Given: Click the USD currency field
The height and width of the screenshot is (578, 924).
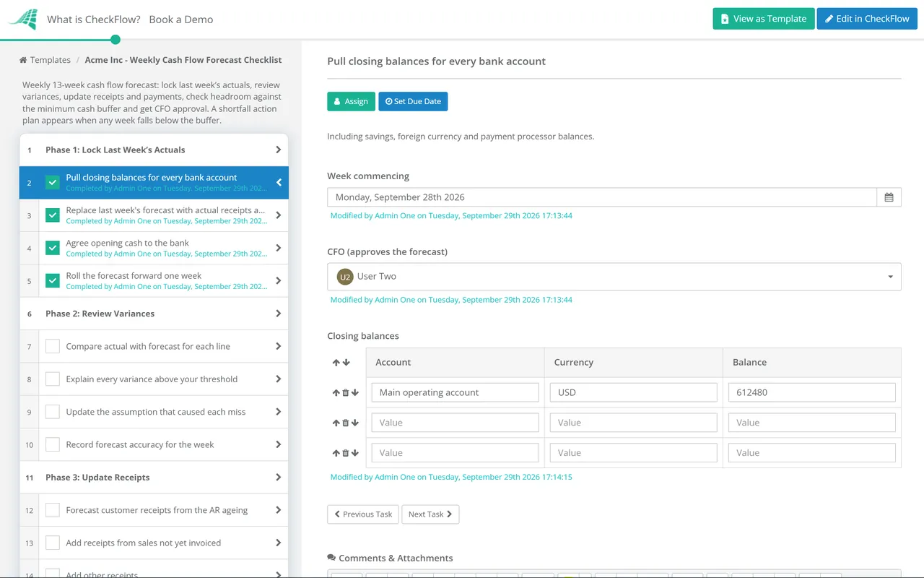Looking at the screenshot, I should 634,393.
